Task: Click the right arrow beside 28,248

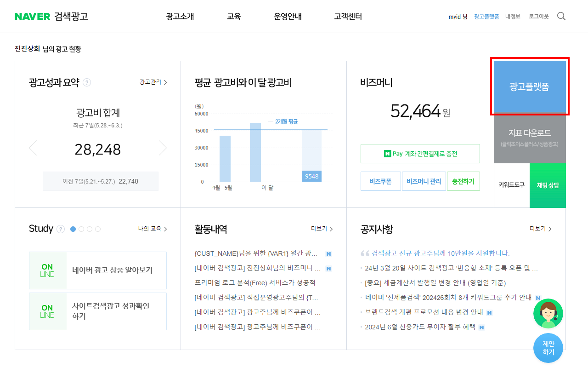Action: (163, 148)
